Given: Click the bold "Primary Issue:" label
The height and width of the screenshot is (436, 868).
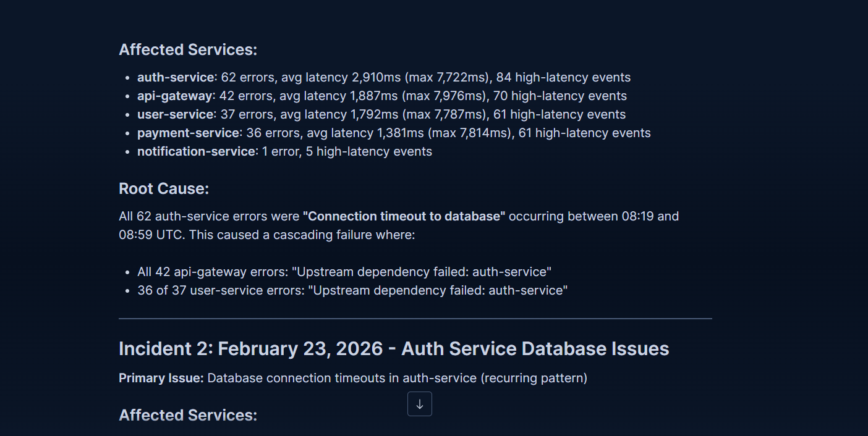Looking at the screenshot, I should coord(161,378).
